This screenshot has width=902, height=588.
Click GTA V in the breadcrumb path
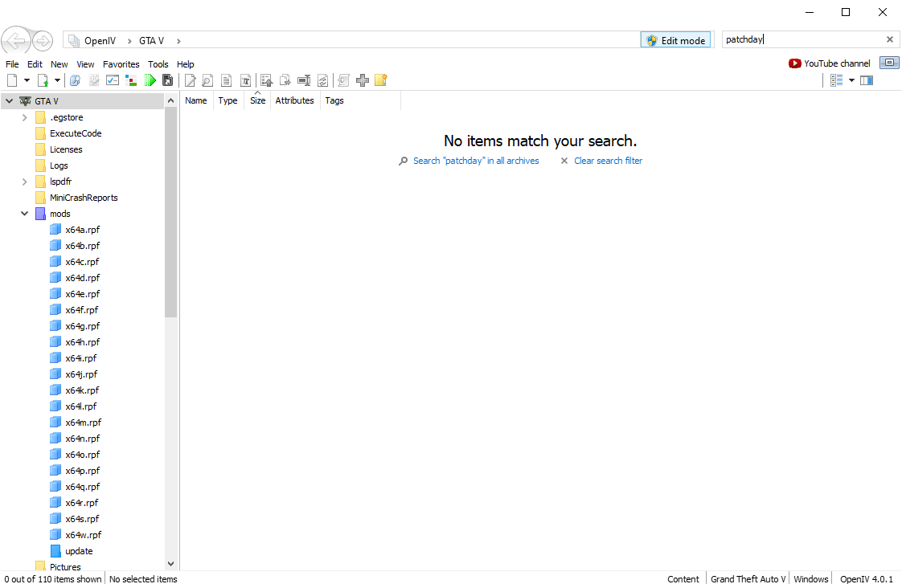[x=151, y=41]
